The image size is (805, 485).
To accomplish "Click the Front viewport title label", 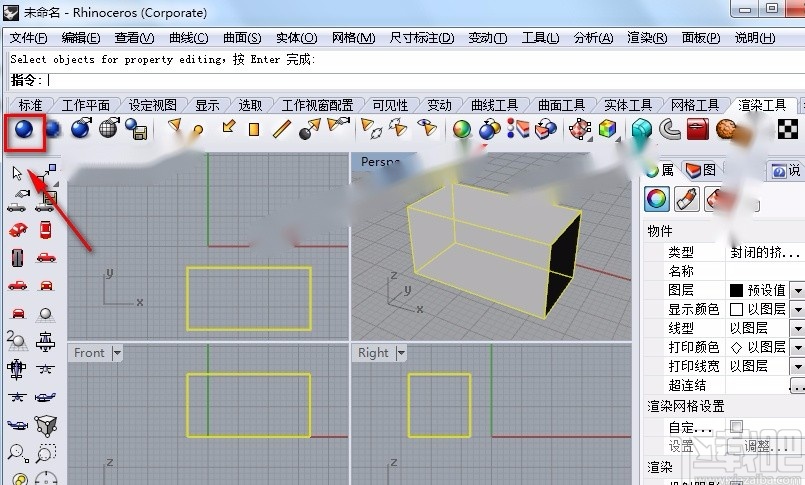I will coord(89,353).
